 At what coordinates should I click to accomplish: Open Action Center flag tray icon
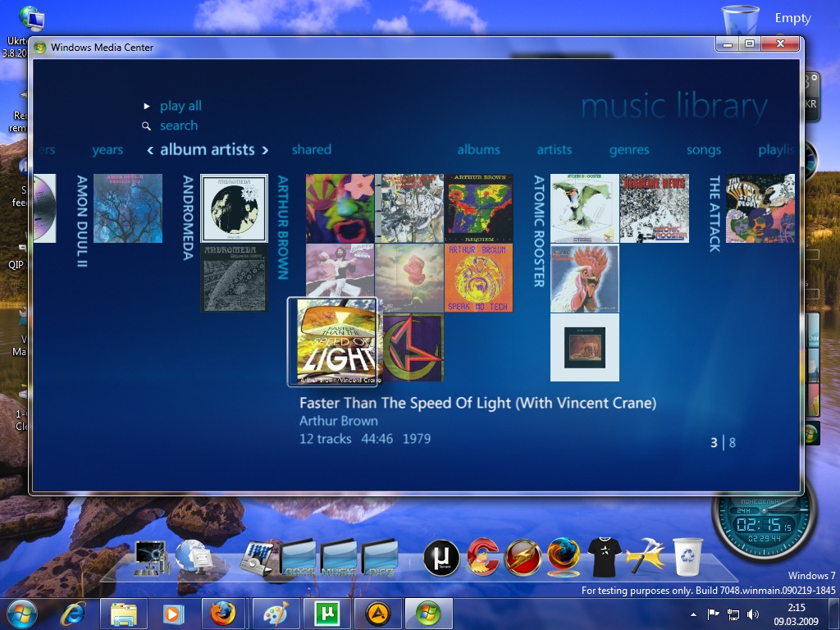(713, 614)
